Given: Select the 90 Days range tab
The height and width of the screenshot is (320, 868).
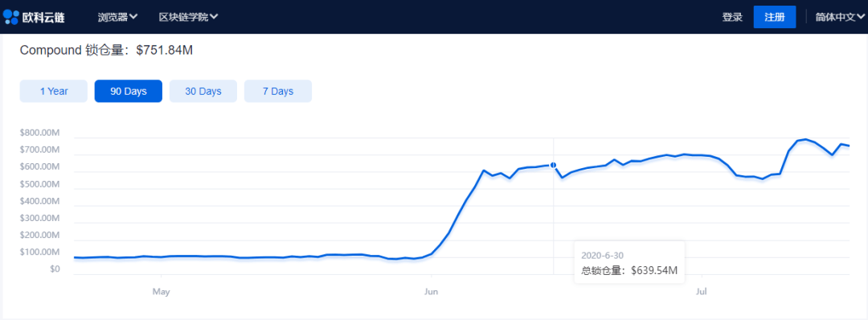Looking at the screenshot, I should [x=129, y=92].
